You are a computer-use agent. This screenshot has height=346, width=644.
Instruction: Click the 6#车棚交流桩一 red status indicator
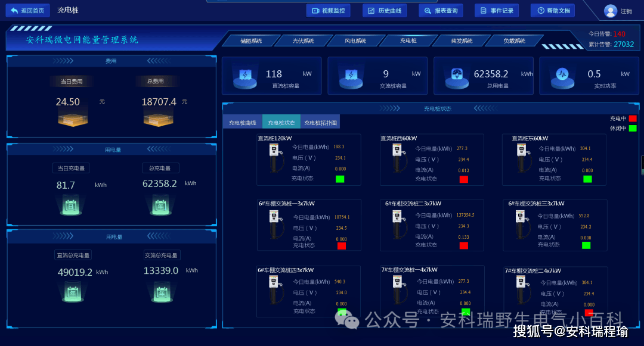(x=341, y=245)
